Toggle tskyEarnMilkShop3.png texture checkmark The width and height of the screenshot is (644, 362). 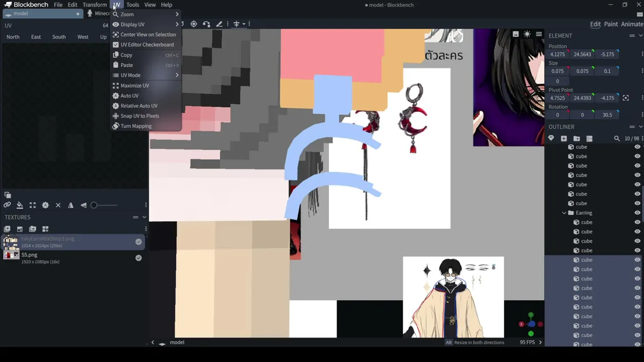click(x=138, y=242)
